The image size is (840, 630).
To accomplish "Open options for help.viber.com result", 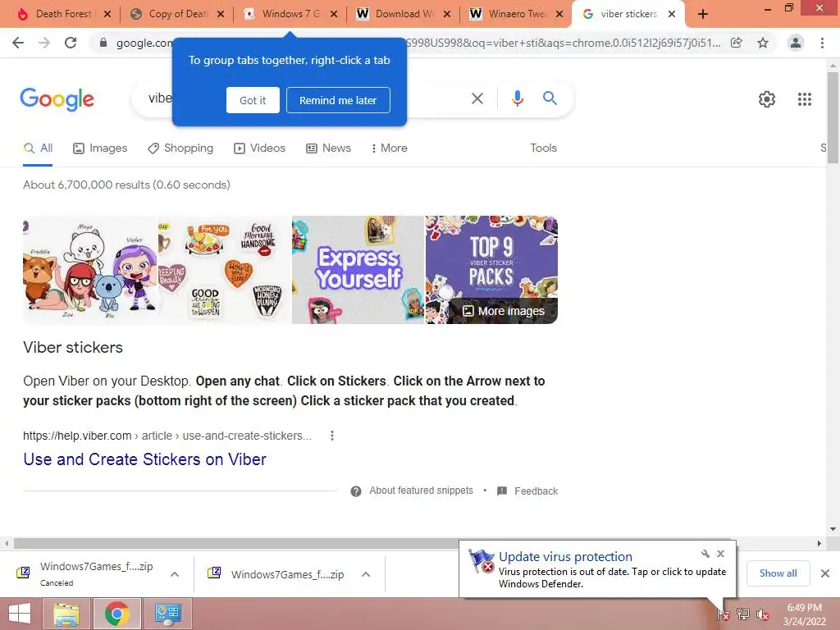I will pyautogui.click(x=332, y=436).
